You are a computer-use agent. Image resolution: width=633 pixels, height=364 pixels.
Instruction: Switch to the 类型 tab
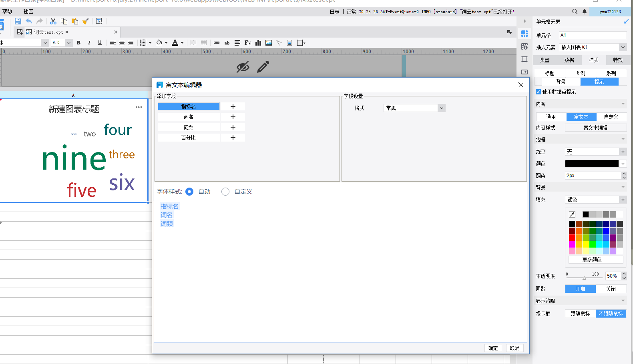pyautogui.click(x=545, y=60)
